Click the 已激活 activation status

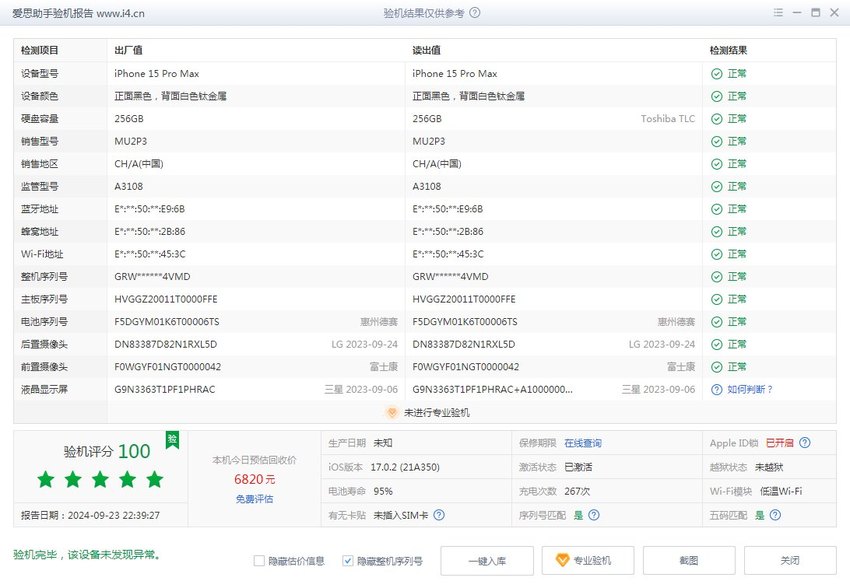[x=578, y=467]
